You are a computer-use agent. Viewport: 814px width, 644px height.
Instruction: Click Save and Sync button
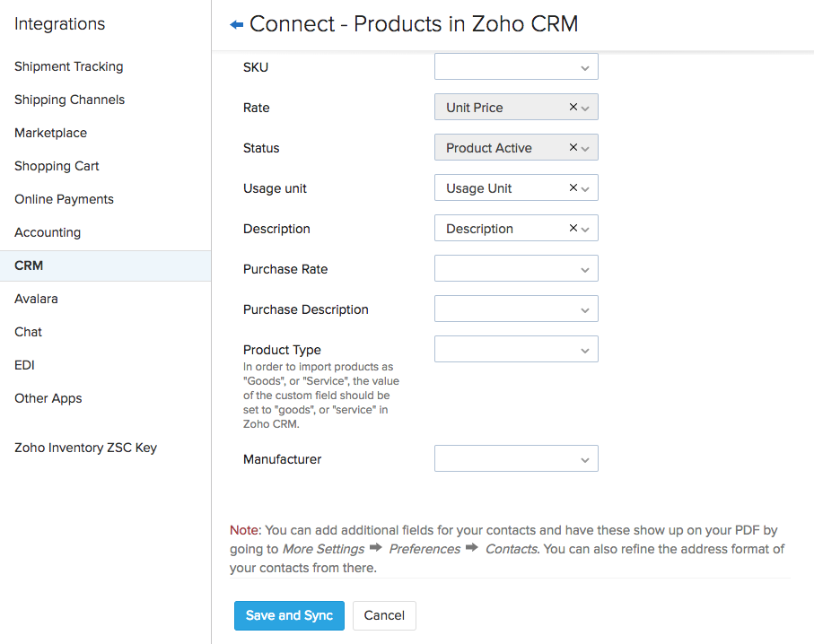pos(289,615)
